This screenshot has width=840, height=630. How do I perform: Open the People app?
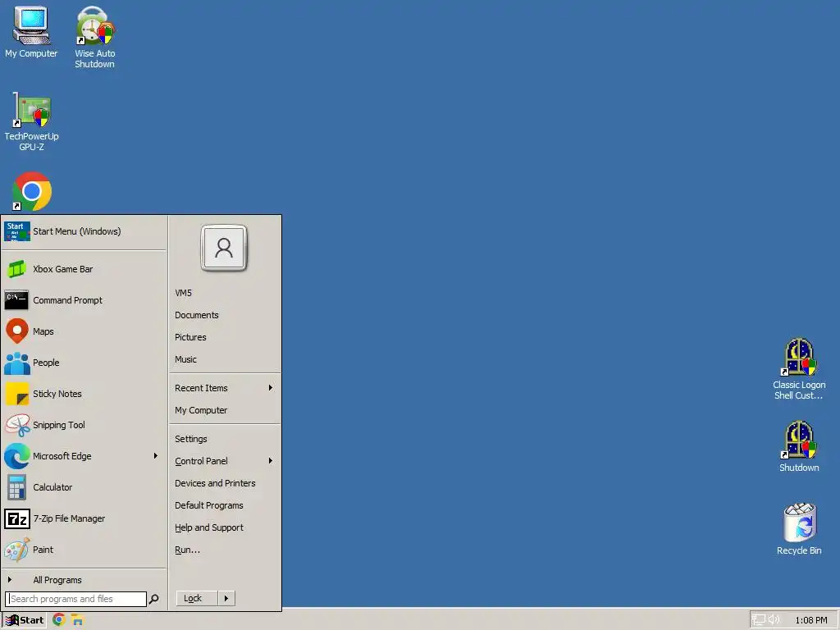pos(84,363)
